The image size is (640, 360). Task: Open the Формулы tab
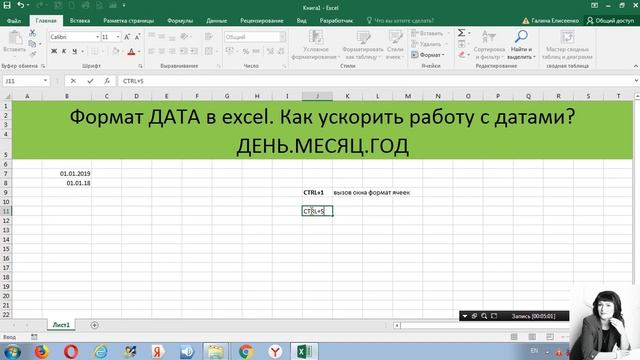180,20
